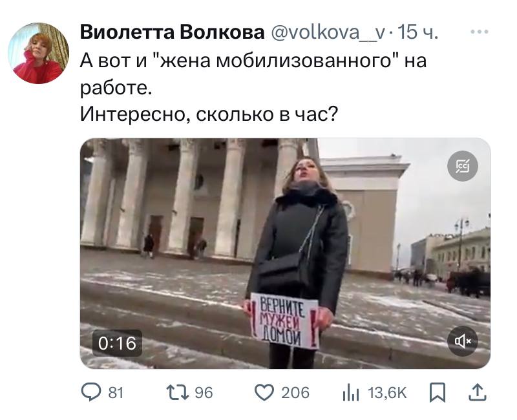517x420 pixels.
Task: Like the tweet with heart icon
Action: pos(264,392)
